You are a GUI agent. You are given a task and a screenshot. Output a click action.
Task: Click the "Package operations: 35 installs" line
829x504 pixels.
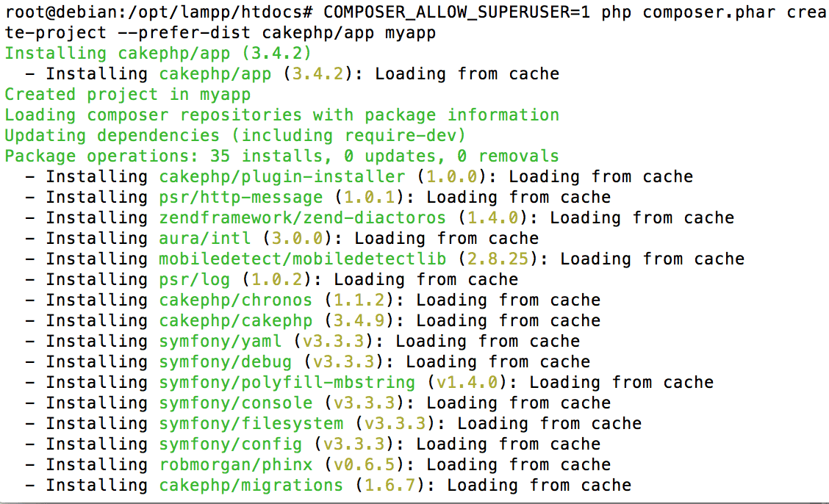(281, 156)
